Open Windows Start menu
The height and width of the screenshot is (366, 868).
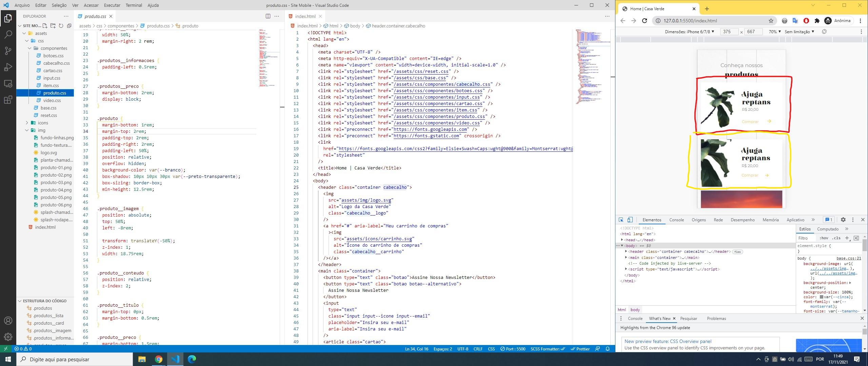coord(8,359)
